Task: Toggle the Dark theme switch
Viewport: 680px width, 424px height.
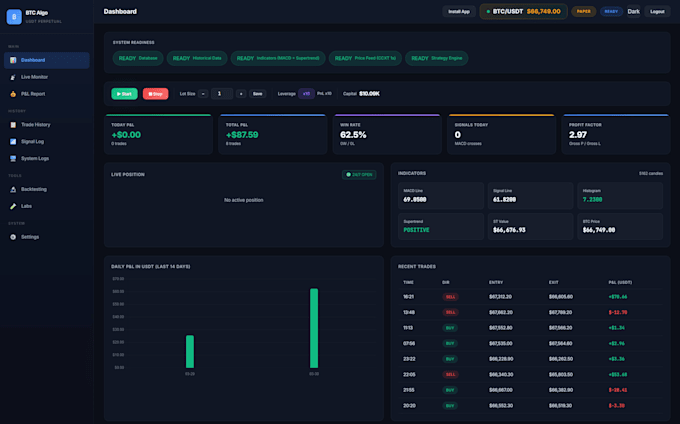Action: [633, 12]
